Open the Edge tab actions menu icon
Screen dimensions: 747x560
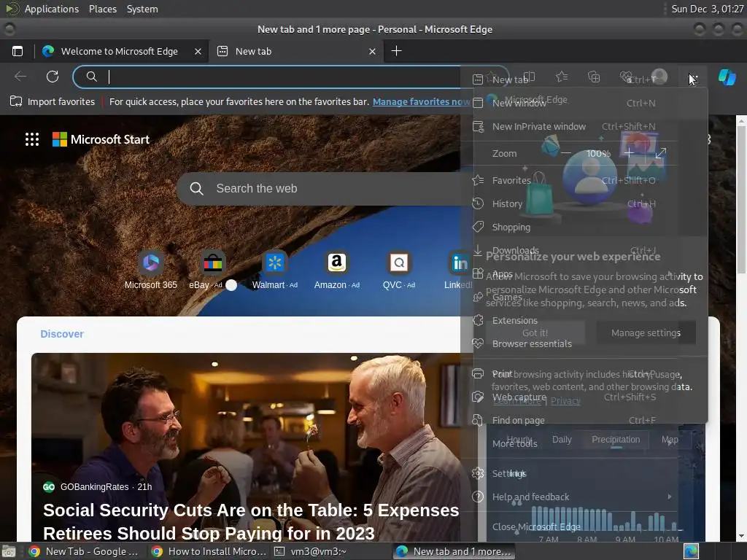(x=18, y=51)
